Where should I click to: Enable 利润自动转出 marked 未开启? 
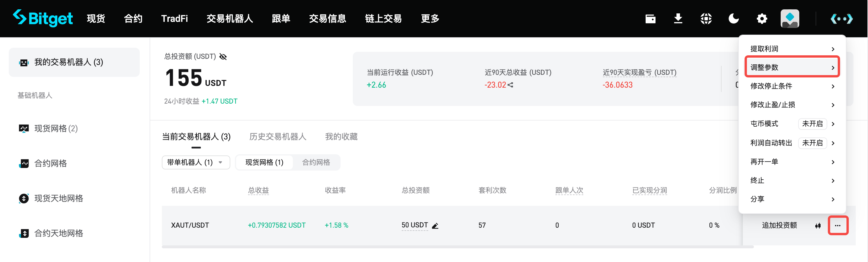(x=813, y=143)
